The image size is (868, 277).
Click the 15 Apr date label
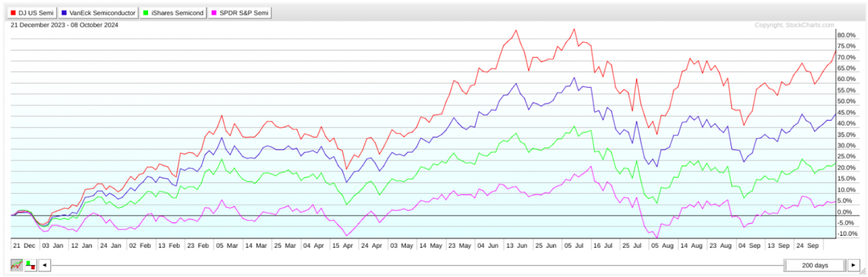coord(342,246)
